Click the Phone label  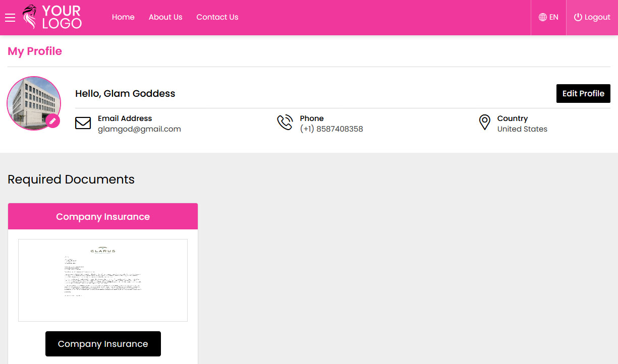click(x=312, y=118)
